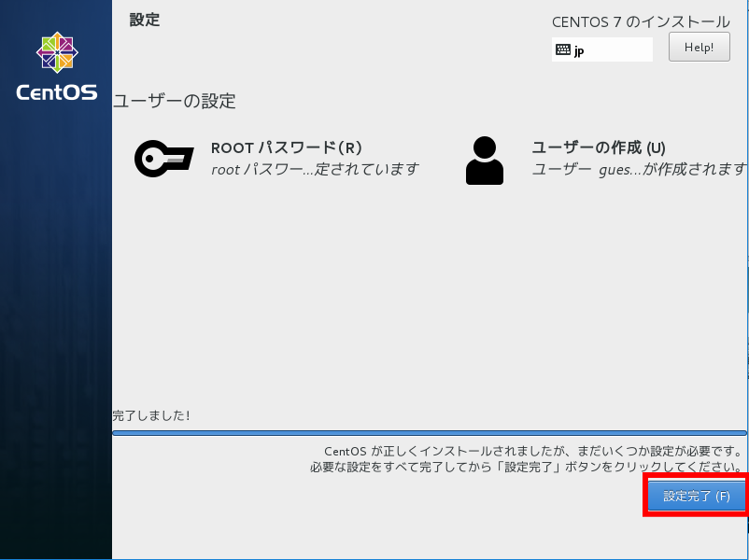Open ROOT パスワード(R) settings

[x=286, y=147]
